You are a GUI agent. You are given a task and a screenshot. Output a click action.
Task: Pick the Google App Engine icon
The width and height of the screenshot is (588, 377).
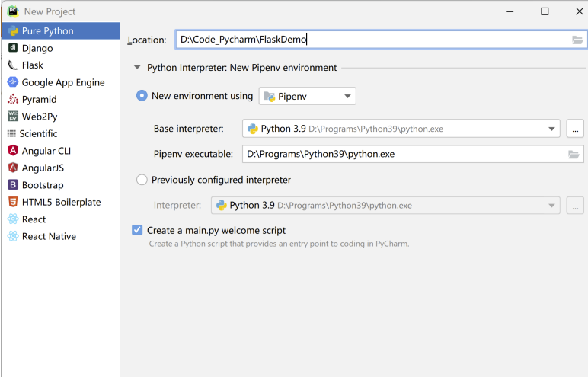click(13, 82)
